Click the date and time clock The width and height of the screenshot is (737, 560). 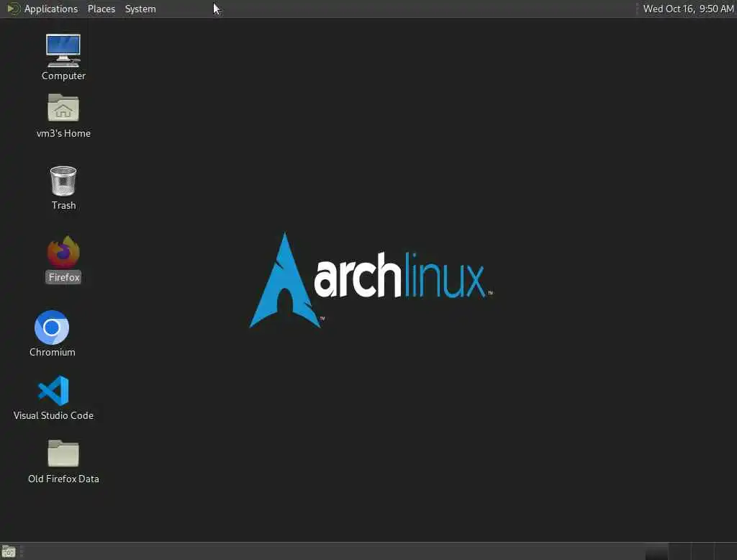pyautogui.click(x=688, y=9)
